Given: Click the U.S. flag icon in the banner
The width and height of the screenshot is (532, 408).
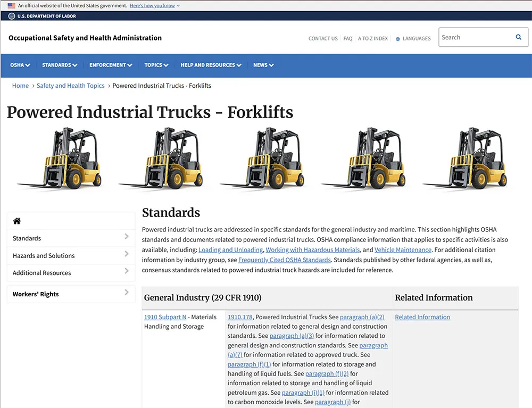Looking at the screenshot, I should click(12, 6).
